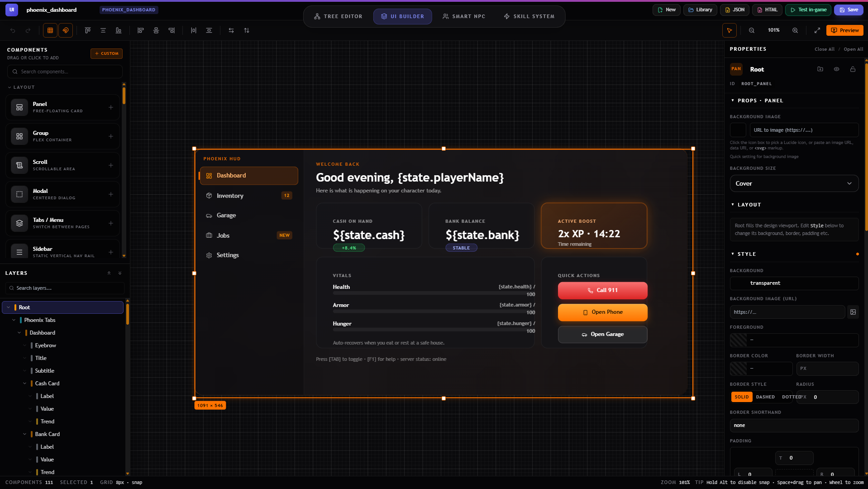Switch to the Smart NPC tab
Viewport: 868px width, 489px height.
click(x=464, y=16)
